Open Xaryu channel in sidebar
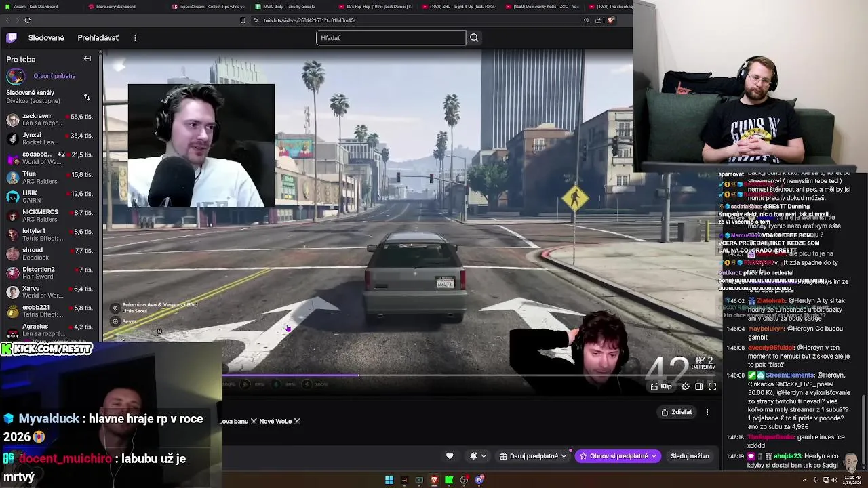 pyautogui.click(x=50, y=291)
